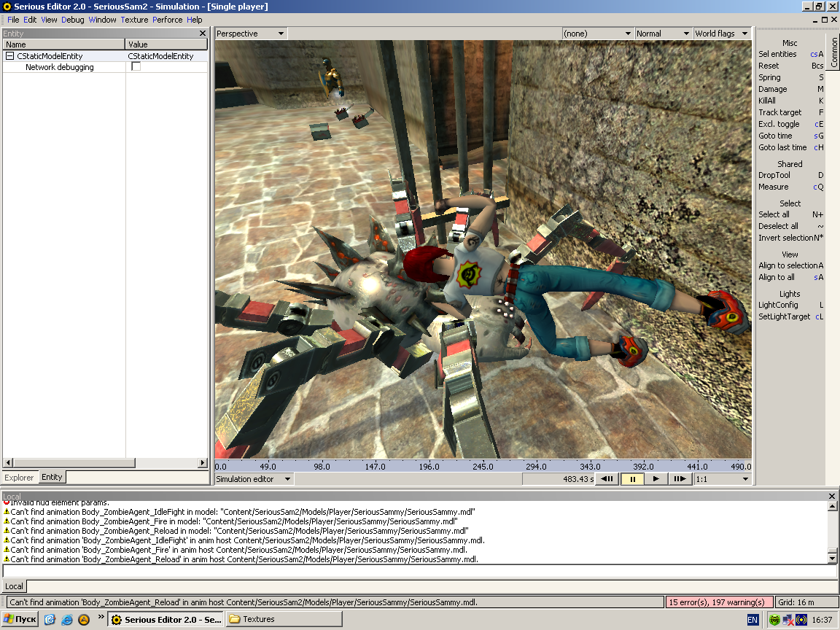Viewport: 840px width, 630px height.
Task: Click the Spring command
Action: (790, 78)
